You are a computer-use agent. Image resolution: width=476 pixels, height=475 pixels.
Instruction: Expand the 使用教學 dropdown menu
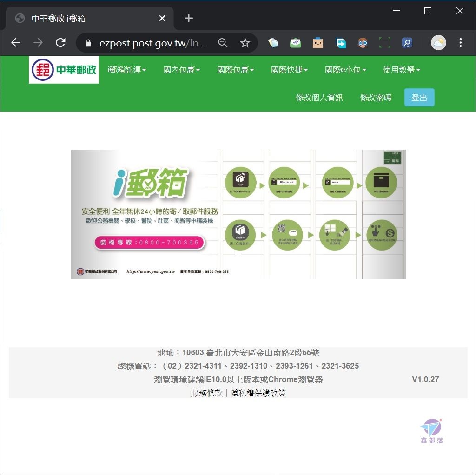click(x=401, y=70)
